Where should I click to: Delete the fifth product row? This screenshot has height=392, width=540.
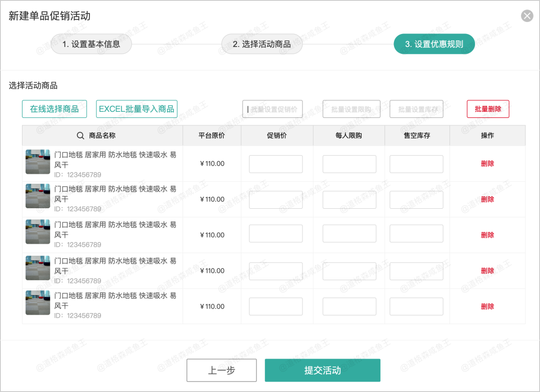[487, 307]
